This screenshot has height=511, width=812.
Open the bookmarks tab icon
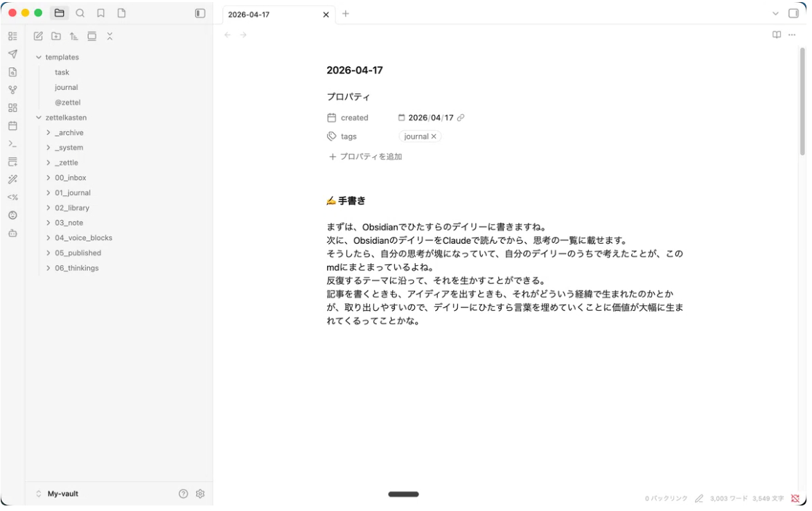click(101, 13)
